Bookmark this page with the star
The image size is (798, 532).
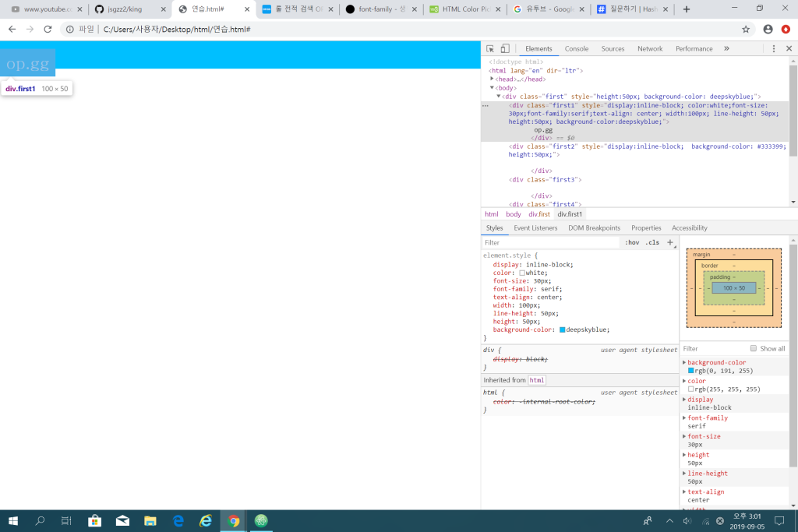pyautogui.click(x=746, y=30)
